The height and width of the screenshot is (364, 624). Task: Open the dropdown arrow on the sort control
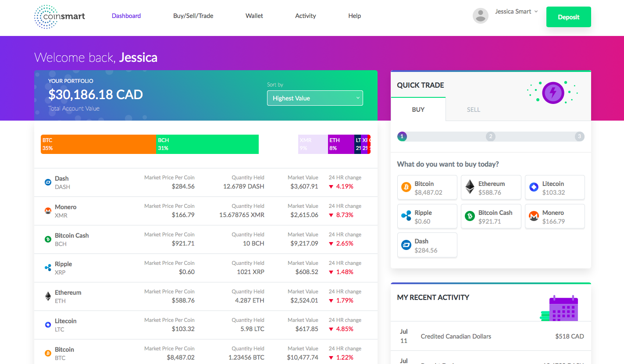click(x=358, y=98)
